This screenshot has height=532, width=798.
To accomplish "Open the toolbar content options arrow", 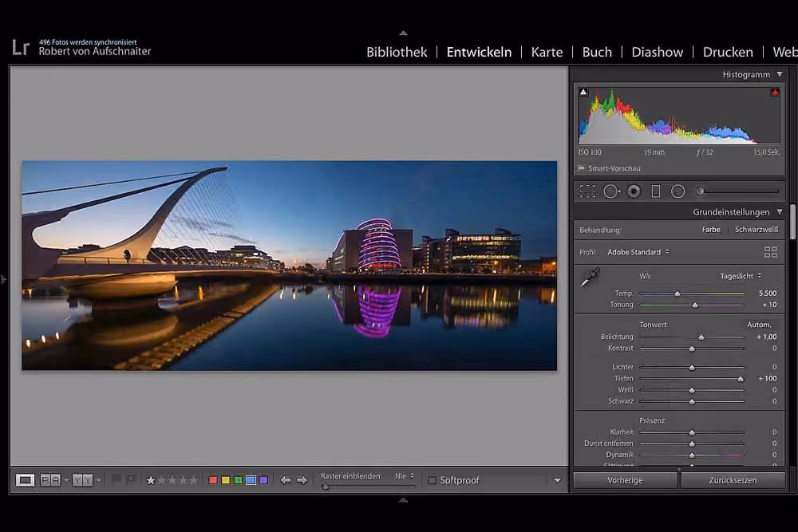I will (557, 480).
